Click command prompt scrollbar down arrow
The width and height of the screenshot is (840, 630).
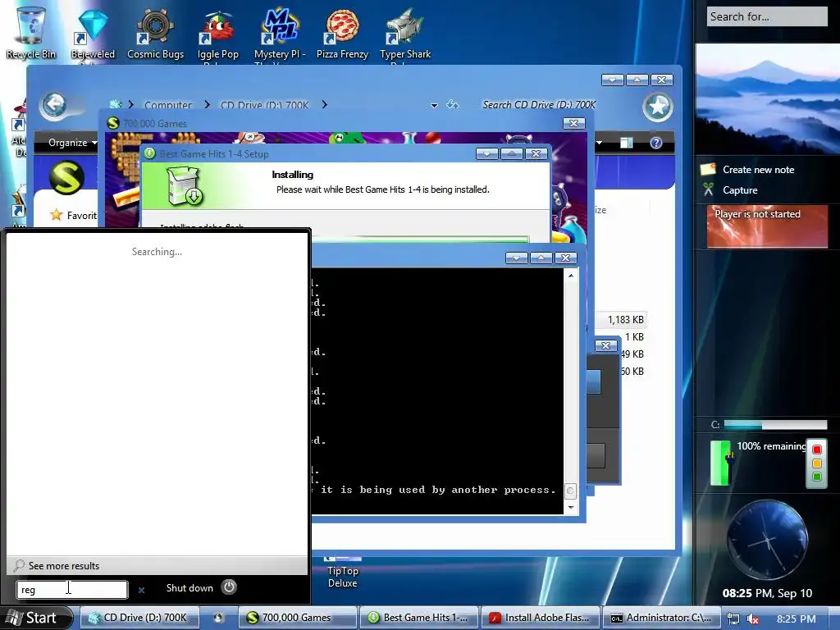click(571, 507)
